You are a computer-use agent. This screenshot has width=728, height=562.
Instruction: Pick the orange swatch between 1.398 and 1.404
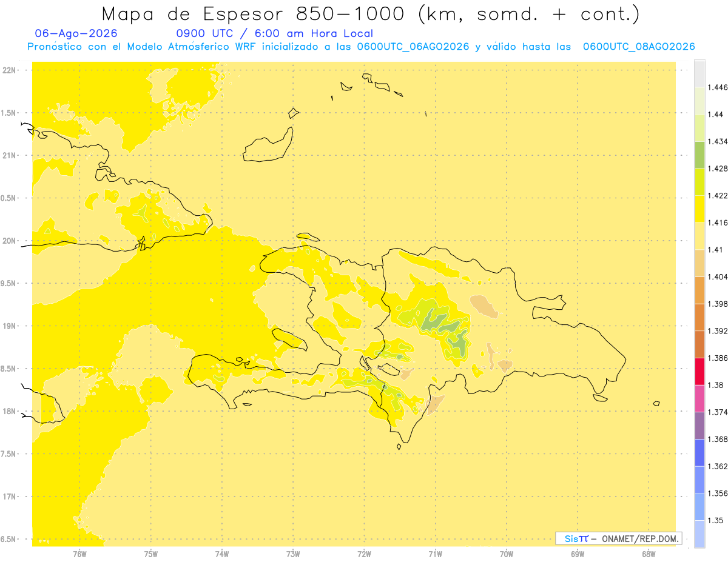click(x=699, y=290)
